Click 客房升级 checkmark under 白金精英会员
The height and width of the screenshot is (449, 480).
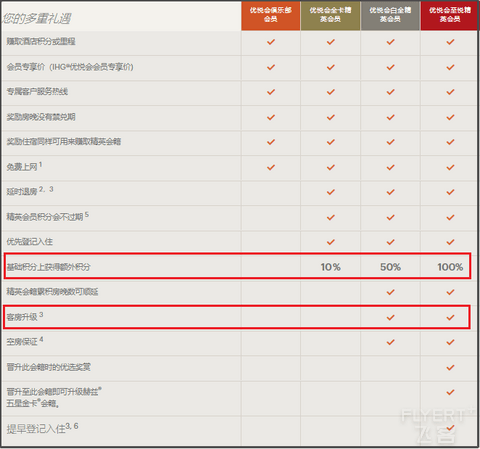tap(390, 317)
